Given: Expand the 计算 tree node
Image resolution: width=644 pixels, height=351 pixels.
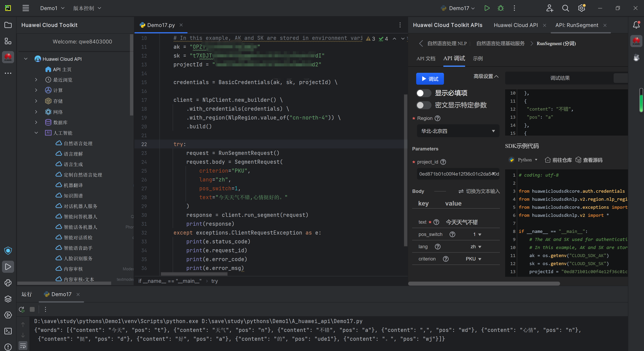Looking at the screenshot, I should (36, 91).
